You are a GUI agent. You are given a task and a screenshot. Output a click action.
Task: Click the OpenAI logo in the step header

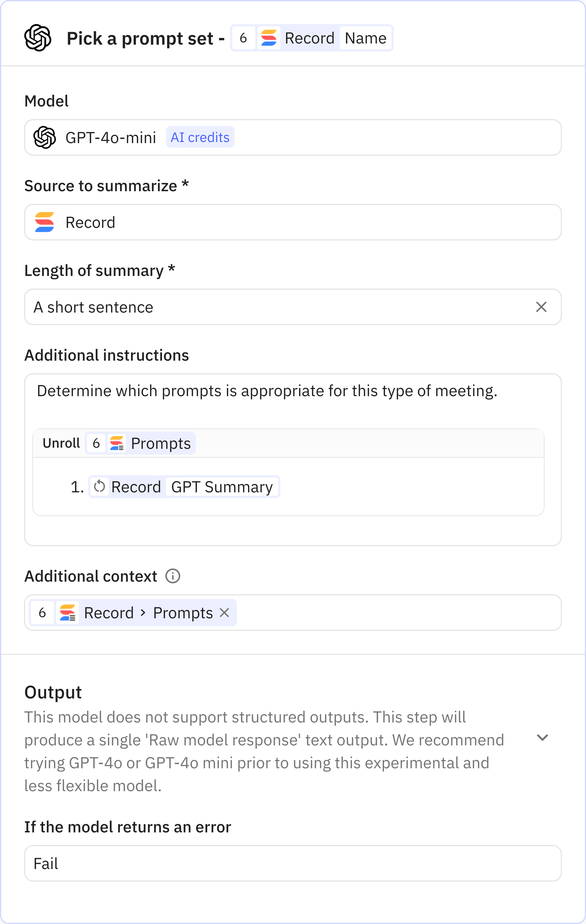click(x=38, y=37)
